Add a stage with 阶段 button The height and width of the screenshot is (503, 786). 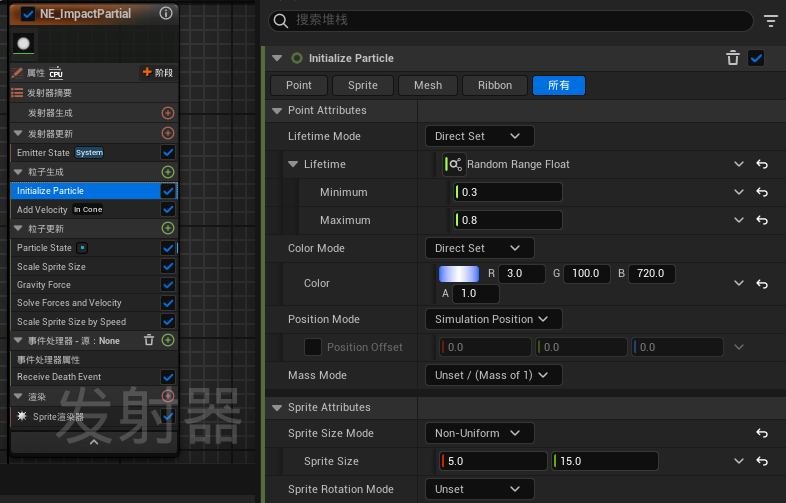(157, 73)
